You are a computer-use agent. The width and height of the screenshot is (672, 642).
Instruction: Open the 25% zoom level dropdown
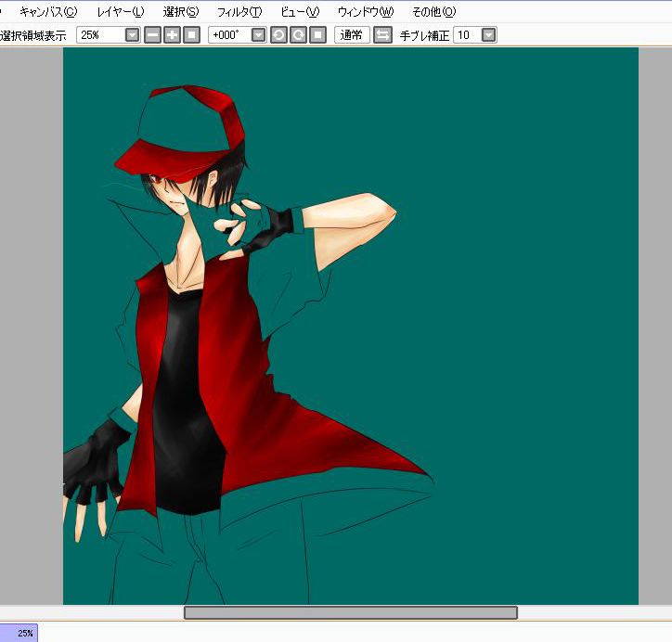(131, 35)
